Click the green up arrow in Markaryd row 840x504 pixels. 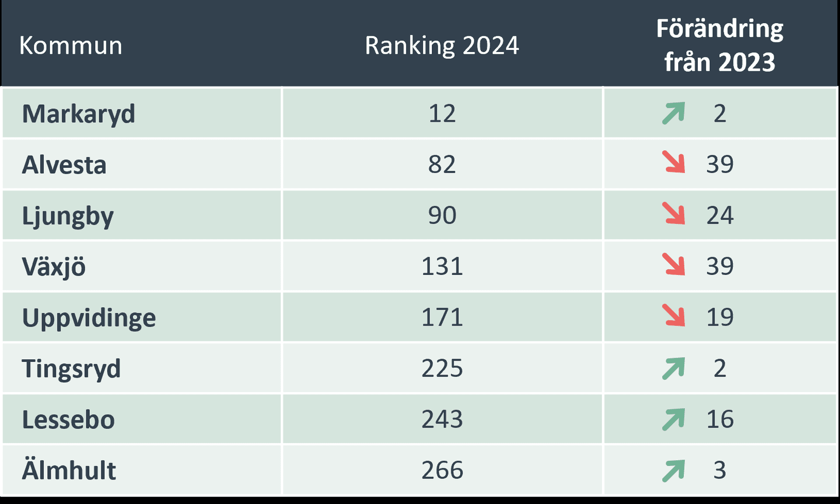[x=673, y=113]
